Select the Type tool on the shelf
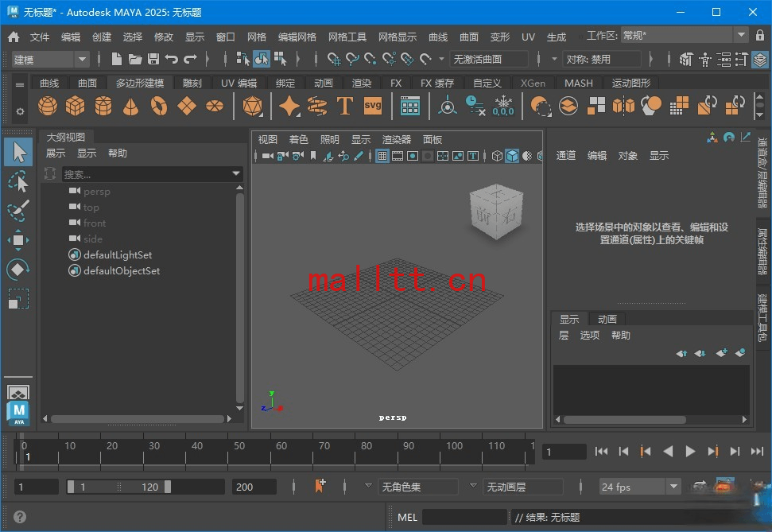This screenshot has height=532, width=772. coord(343,105)
